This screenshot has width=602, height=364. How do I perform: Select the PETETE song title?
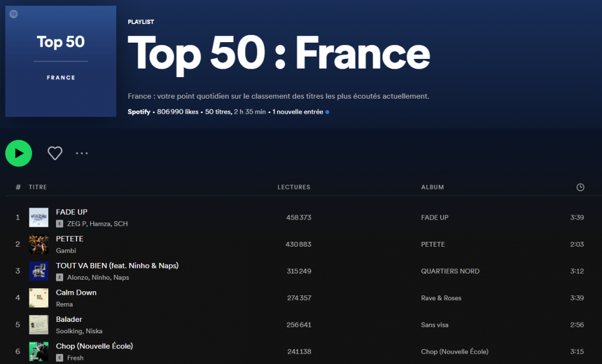pos(69,239)
